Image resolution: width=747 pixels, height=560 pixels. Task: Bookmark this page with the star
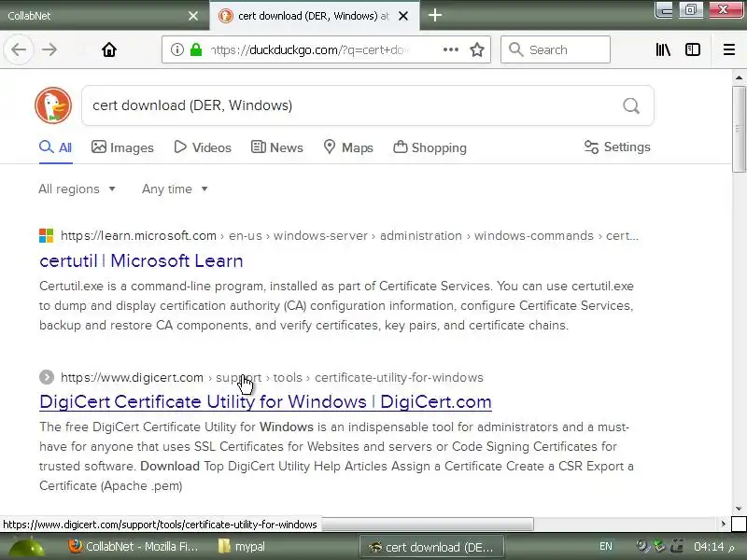477,49
